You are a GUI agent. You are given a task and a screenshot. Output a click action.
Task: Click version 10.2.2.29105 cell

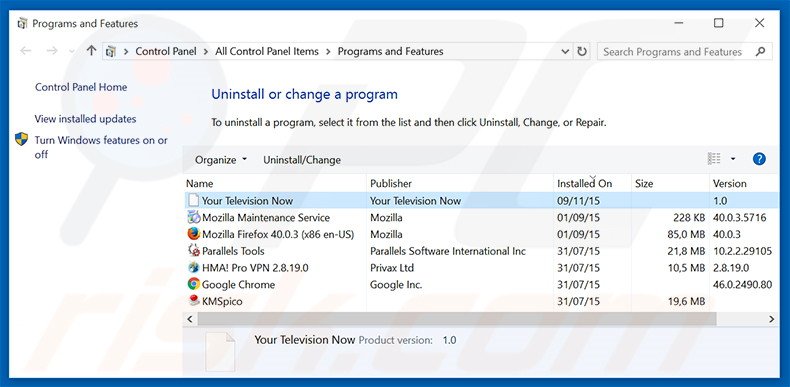click(x=743, y=251)
